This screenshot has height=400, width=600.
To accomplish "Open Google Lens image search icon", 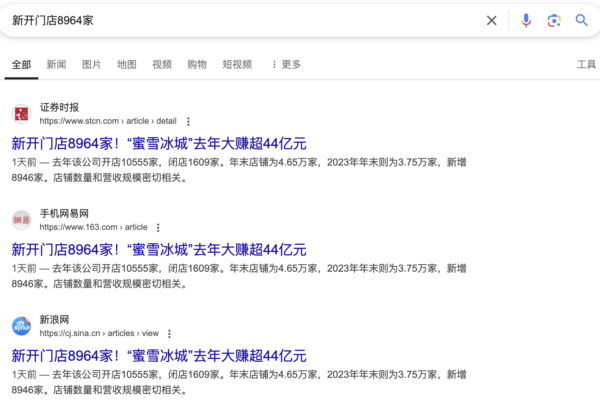I will pyautogui.click(x=554, y=20).
